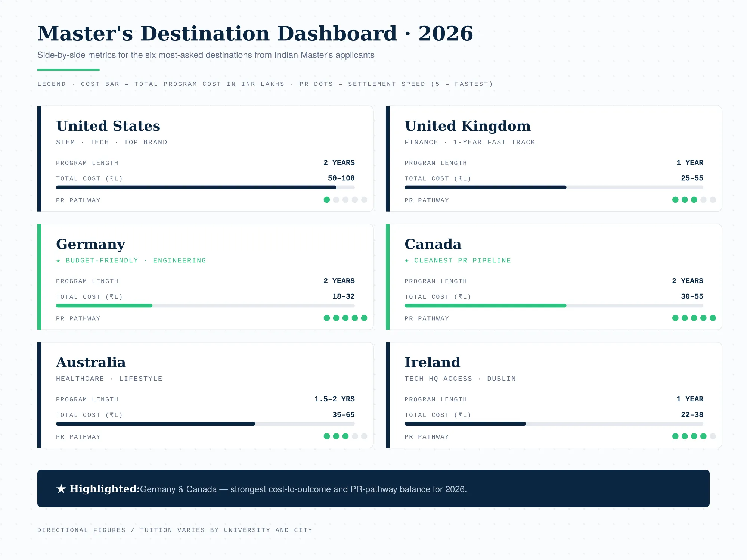Click the PR pathway dots on Canada card
The height and width of the screenshot is (560, 747).
coord(694,318)
